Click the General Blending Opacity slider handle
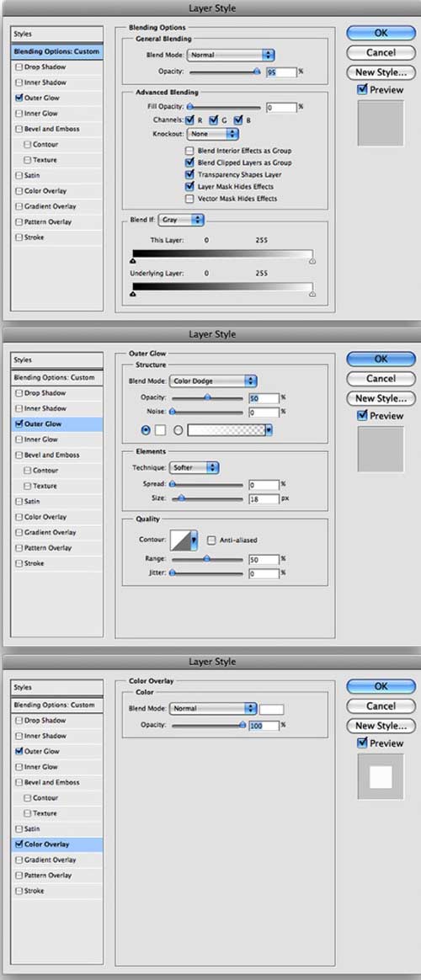The image size is (421, 980). click(x=256, y=72)
